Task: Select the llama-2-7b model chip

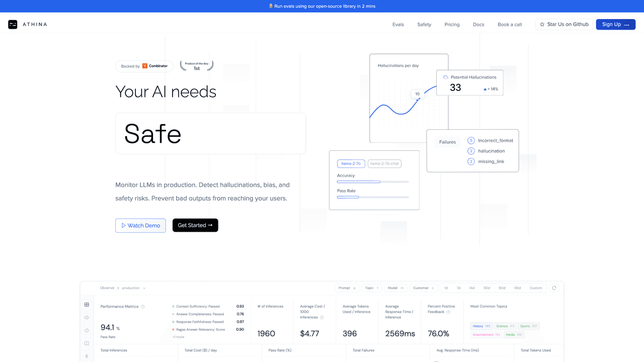Action: (351, 163)
